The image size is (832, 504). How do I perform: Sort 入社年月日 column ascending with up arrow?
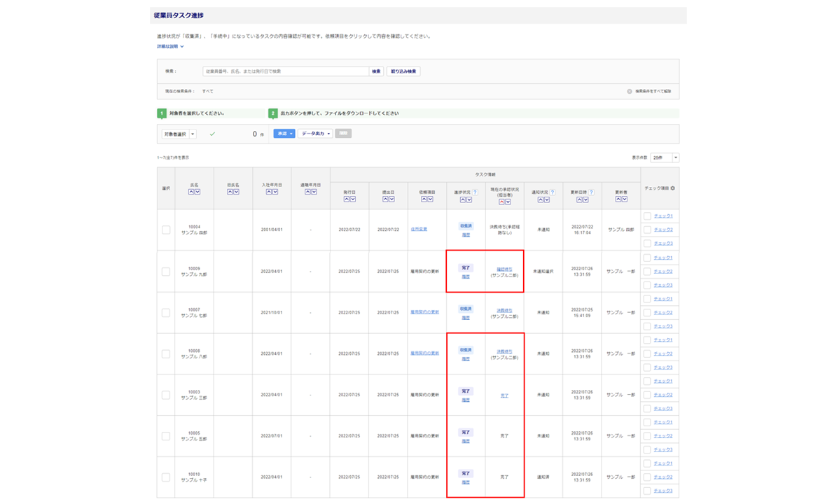coord(268,192)
